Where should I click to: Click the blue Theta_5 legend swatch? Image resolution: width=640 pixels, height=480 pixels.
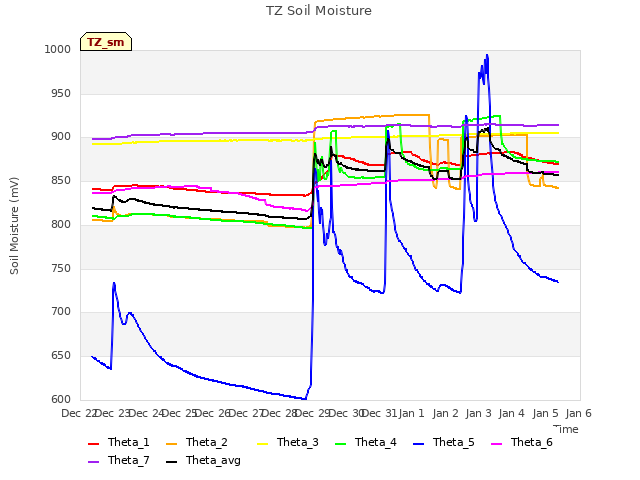[x=418, y=443]
